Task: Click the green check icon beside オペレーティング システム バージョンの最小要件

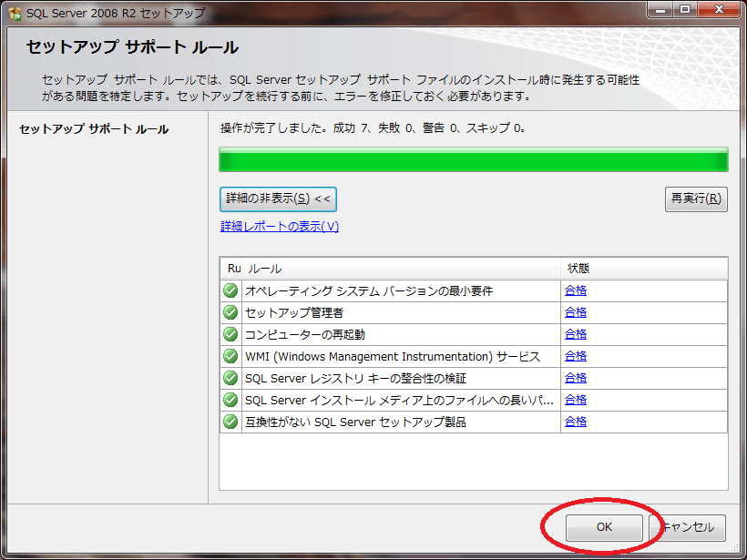Action: 230,290
